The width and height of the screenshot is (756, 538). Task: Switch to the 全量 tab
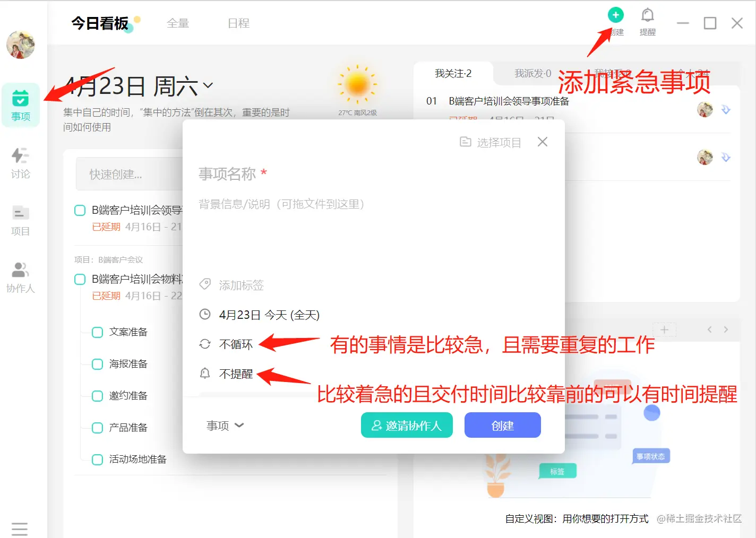tap(178, 23)
